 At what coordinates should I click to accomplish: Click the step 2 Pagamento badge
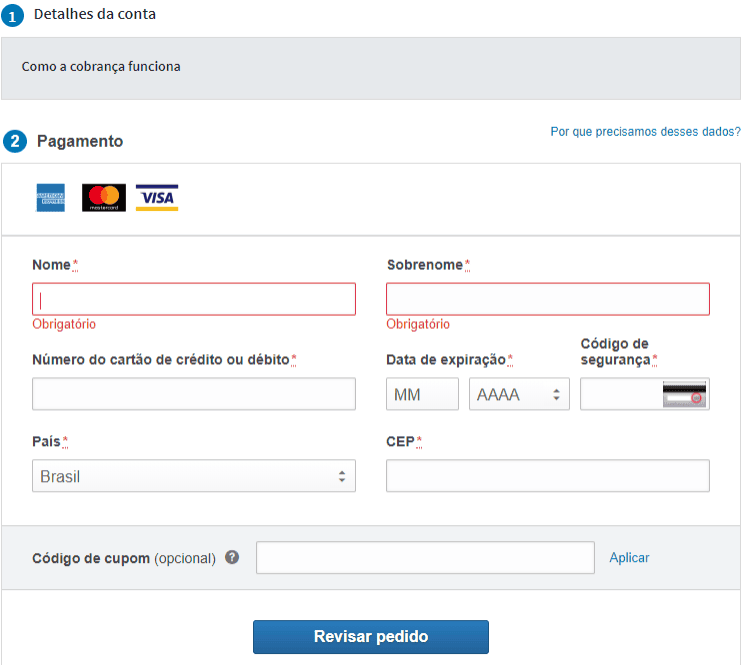15,141
